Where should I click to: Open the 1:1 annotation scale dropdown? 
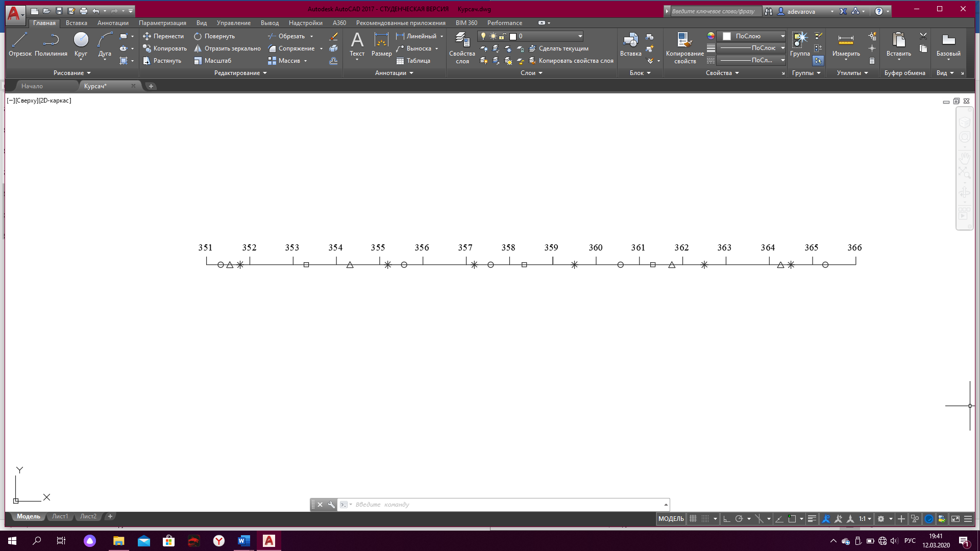click(x=865, y=519)
